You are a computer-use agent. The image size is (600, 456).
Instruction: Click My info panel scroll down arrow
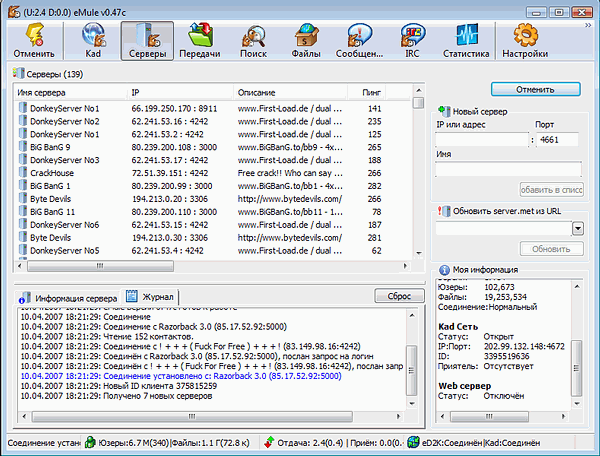click(x=577, y=403)
